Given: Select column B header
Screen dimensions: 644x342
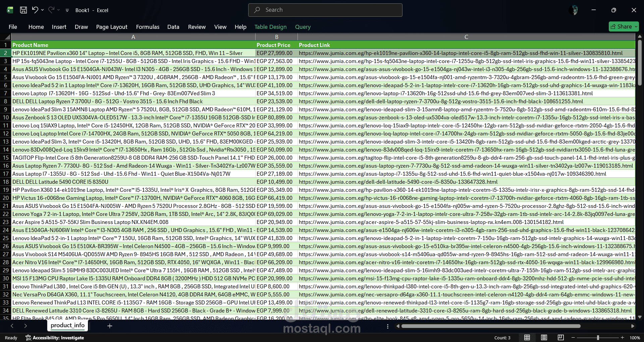Looking at the screenshot, I should [277, 37].
